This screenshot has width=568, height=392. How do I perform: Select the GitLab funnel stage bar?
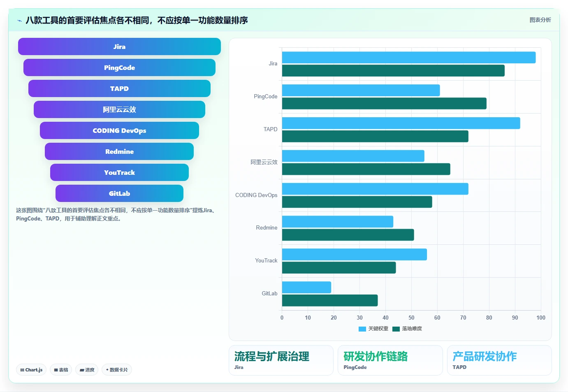(119, 193)
